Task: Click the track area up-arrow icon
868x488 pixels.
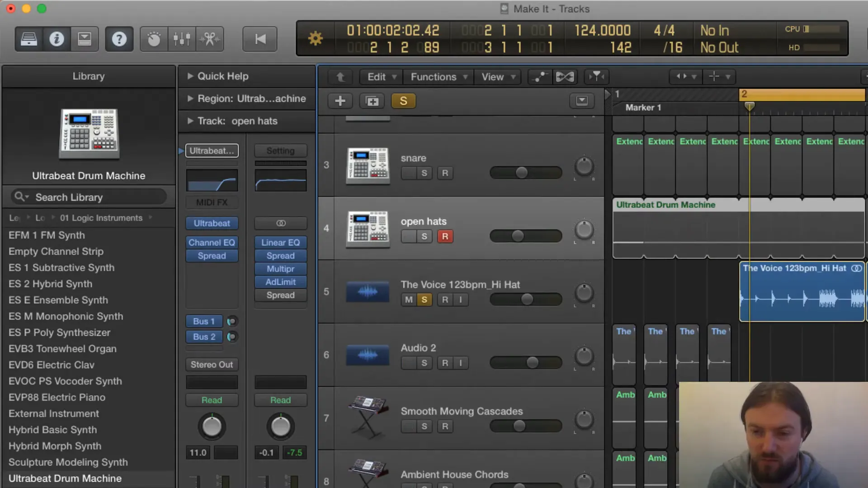Action: point(340,77)
